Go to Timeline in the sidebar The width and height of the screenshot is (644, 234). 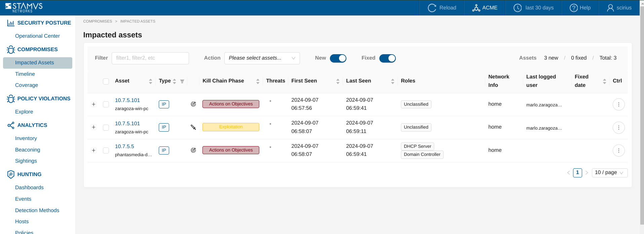[x=25, y=74]
